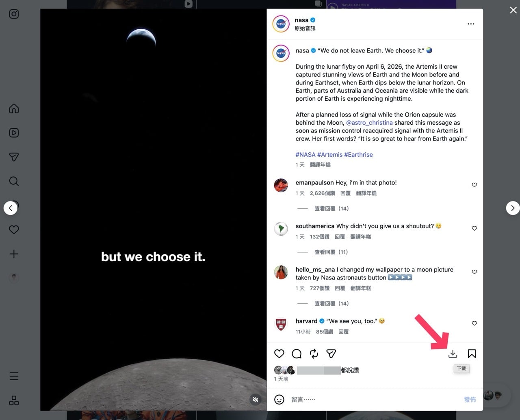Image resolution: width=520 pixels, height=420 pixels.
Task: Expand the 11 replies under southamerica's comment
Action: pos(331,252)
